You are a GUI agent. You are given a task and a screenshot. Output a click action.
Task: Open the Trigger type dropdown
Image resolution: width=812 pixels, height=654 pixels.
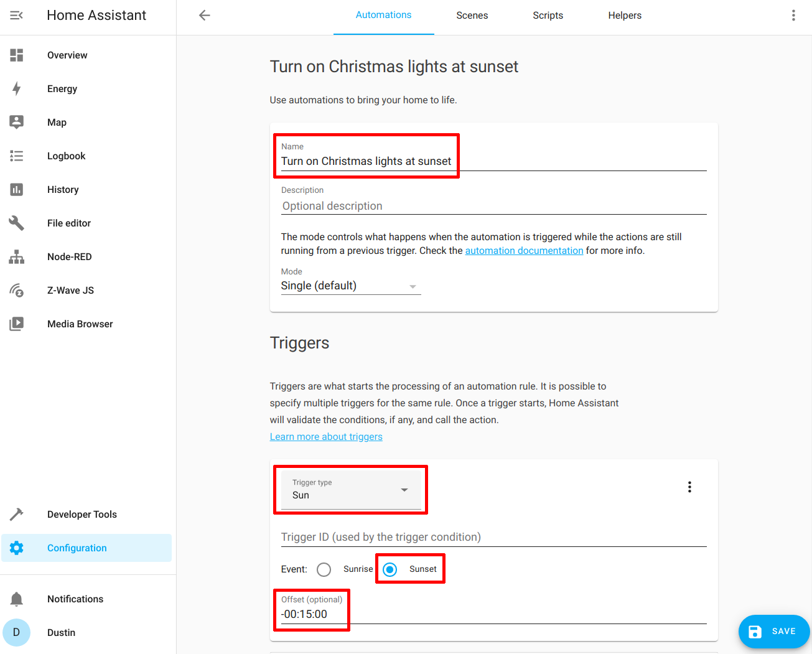tap(351, 490)
